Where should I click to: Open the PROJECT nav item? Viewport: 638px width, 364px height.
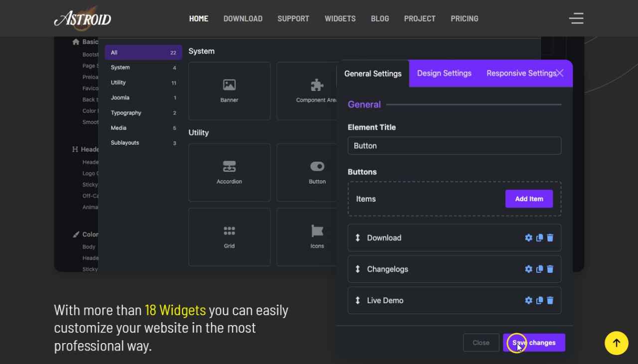point(420,18)
